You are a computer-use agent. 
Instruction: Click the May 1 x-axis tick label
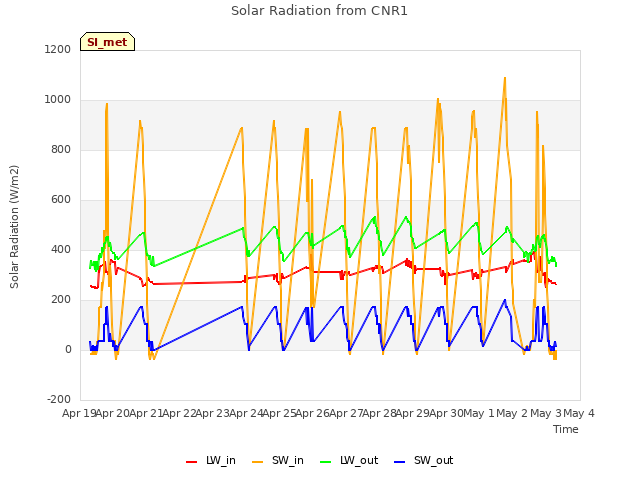click(x=479, y=413)
